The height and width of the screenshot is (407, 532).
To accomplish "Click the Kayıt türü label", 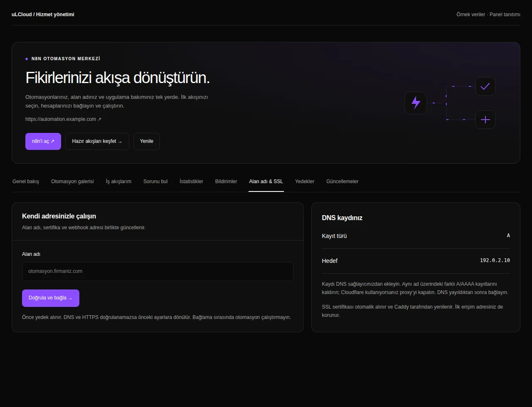I will [334, 236].
